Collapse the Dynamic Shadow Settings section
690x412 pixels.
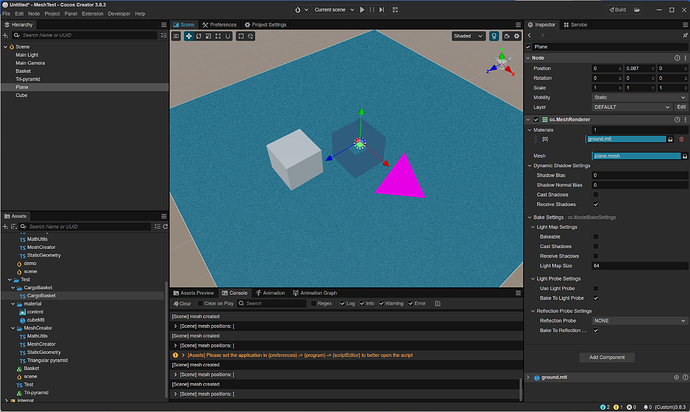[x=530, y=166]
